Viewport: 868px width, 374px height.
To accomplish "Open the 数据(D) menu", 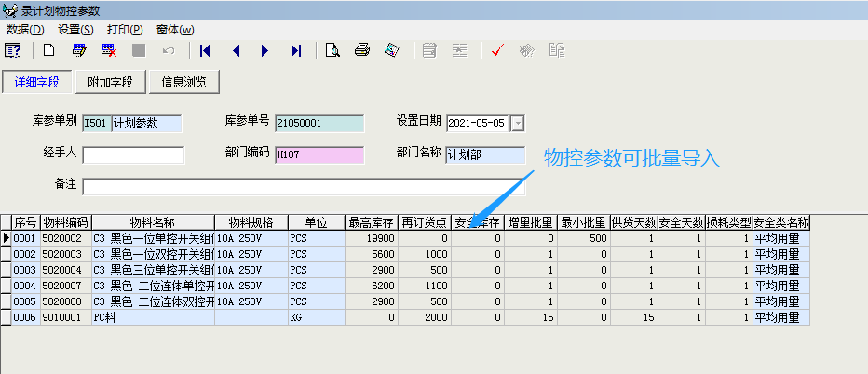I will [25, 30].
